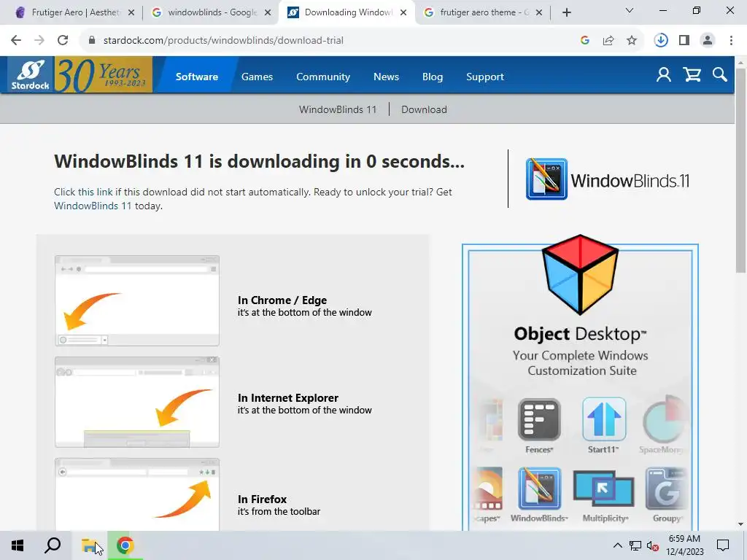
Task: Click the Groupy app icon
Action: coord(665,489)
